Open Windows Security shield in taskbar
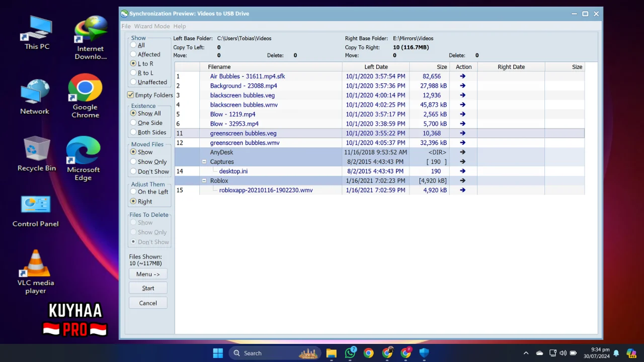 [424, 353]
